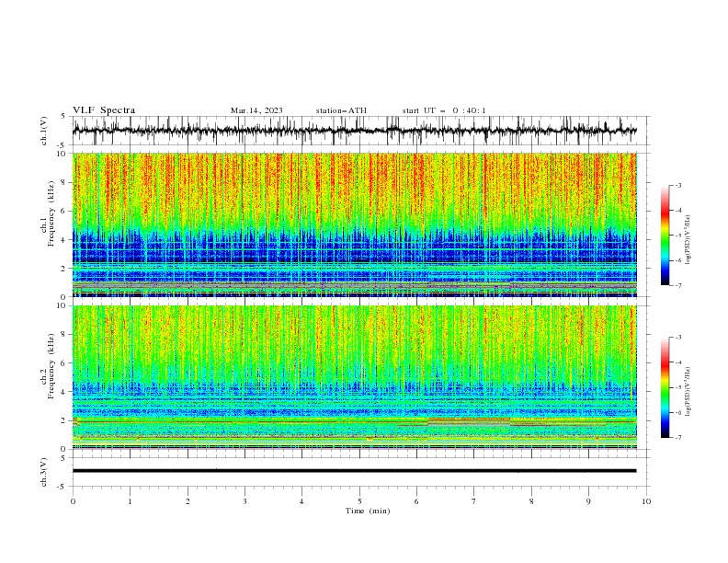Click the "station=ATH" header label
This screenshot has width=728, height=563.
pos(341,110)
